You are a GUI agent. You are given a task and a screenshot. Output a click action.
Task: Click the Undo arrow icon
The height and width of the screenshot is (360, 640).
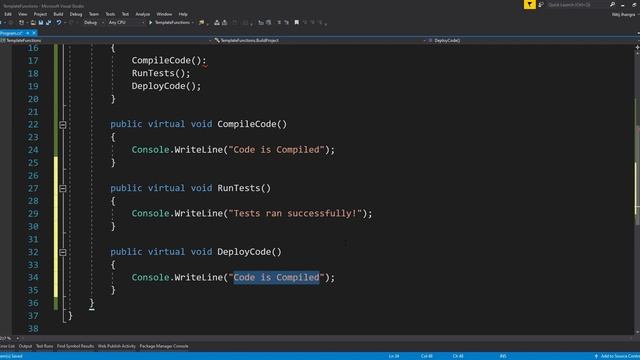pyautogui.click(x=59, y=23)
